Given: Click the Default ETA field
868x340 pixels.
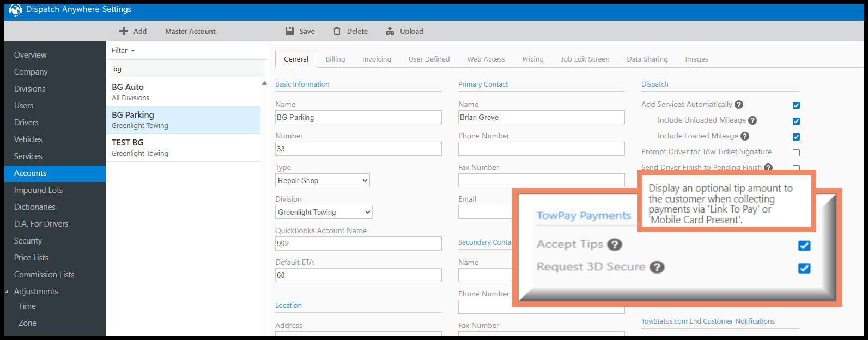Looking at the screenshot, I should 359,275.
